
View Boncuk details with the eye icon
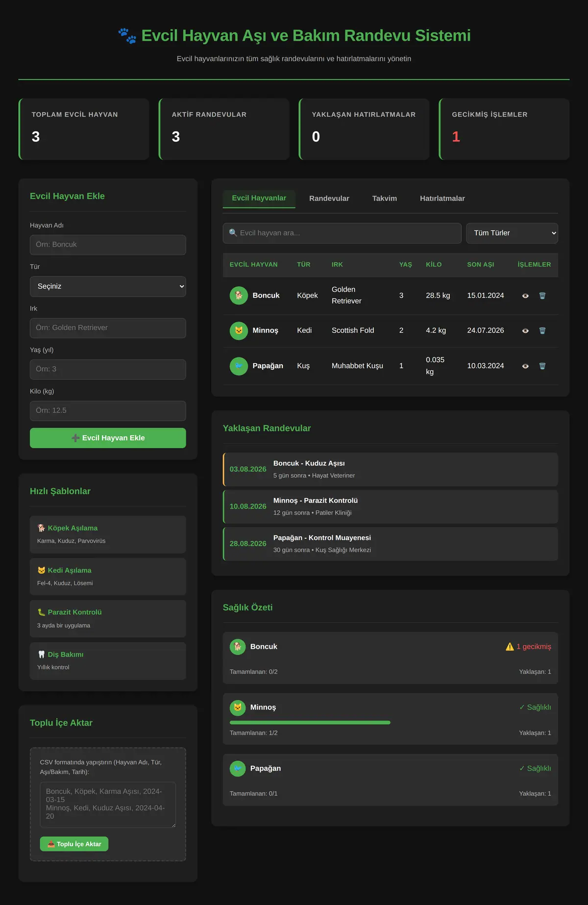(x=525, y=296)
